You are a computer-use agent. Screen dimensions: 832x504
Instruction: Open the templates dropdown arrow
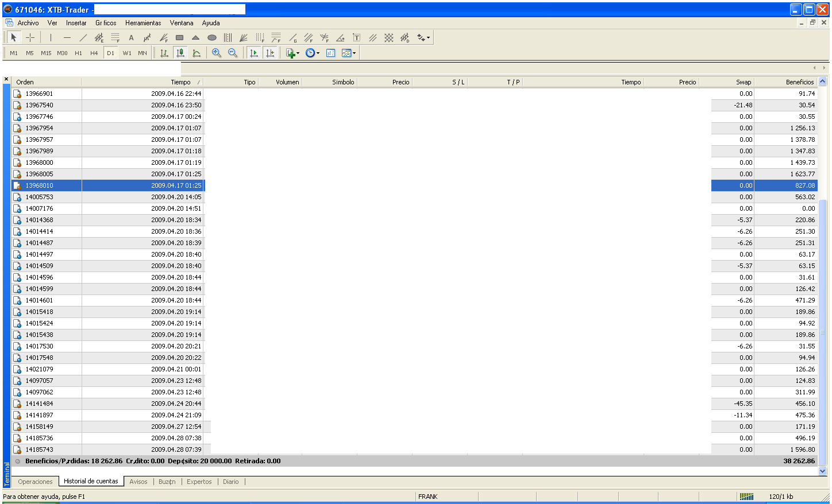click(x=355, y=53)
